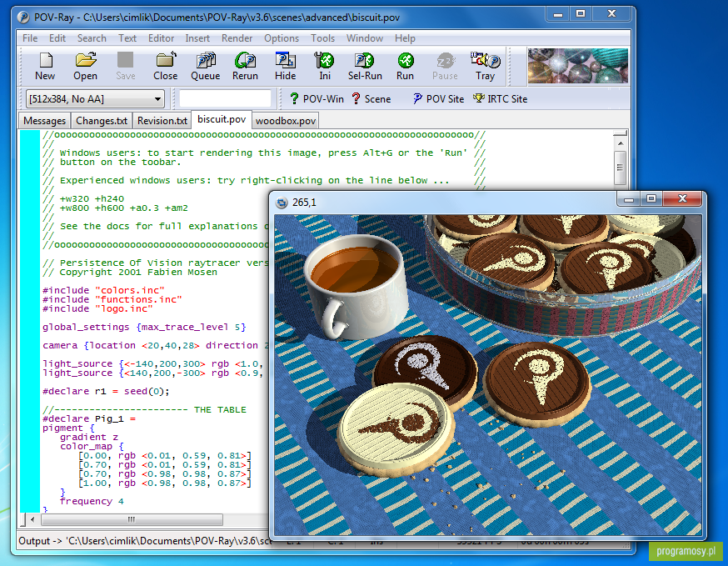
Task: Click the Output path in status bar
Action: click(144, 541)
